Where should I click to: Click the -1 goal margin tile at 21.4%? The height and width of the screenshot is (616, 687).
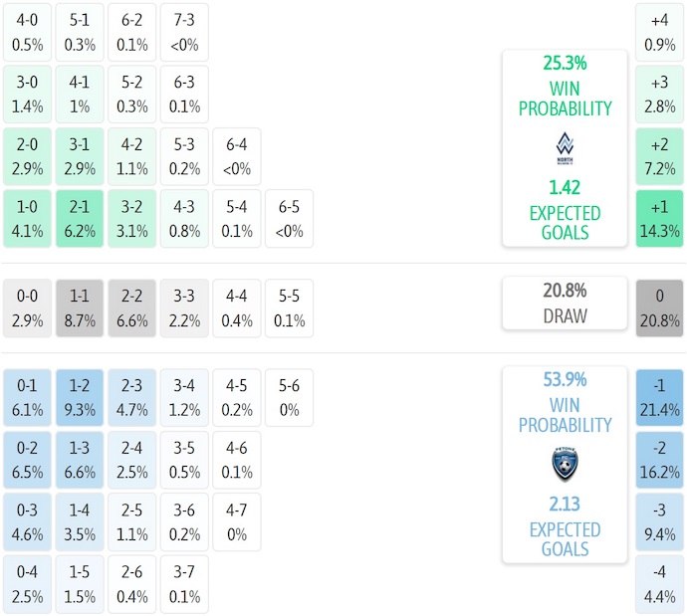click(659, 397)
